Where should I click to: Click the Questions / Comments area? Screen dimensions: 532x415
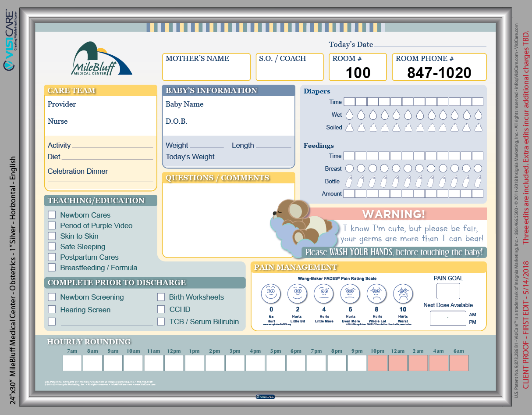[228, 219]
